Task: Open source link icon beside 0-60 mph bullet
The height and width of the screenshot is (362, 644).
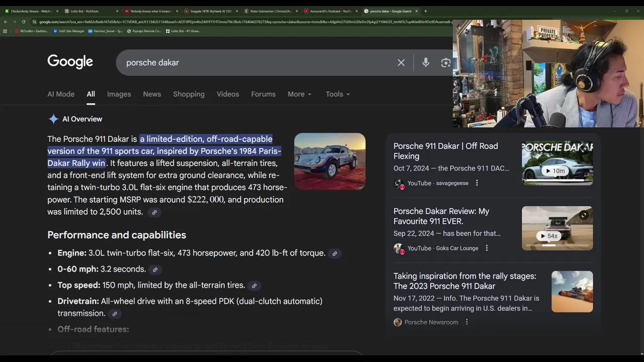Action: tap(155, 269)
